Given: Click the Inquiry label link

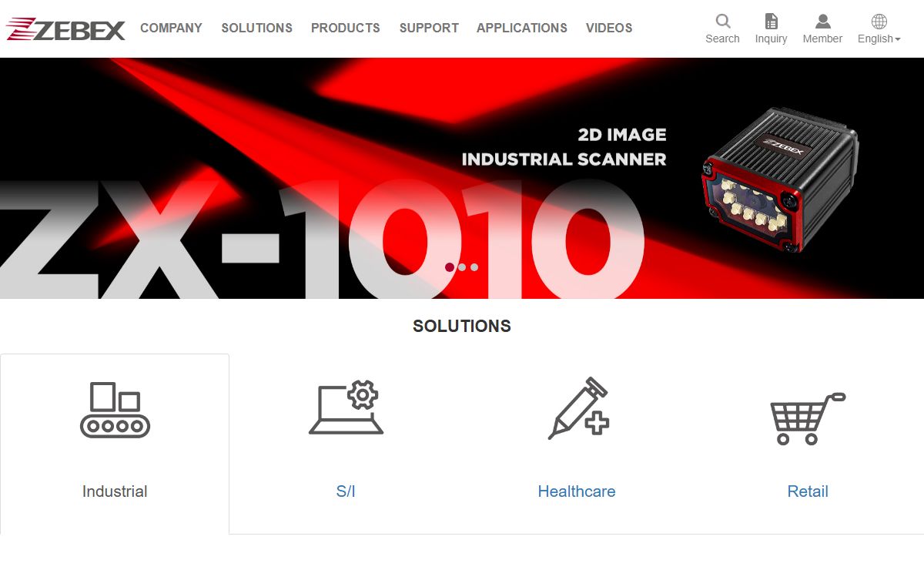Looking at the screenshot, I should (771, 39).
